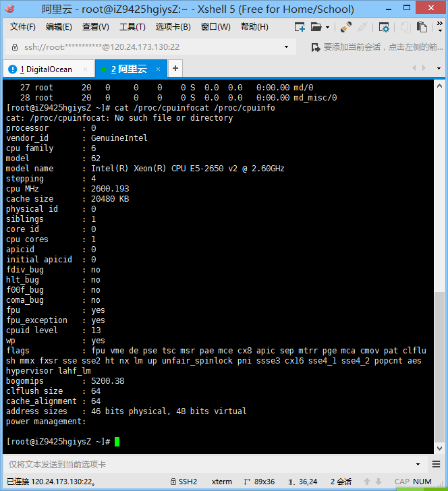Viewport: 448px width, 491px height.
Task: Click the Xshell app icon in title bar
Action: coord(10,9)
